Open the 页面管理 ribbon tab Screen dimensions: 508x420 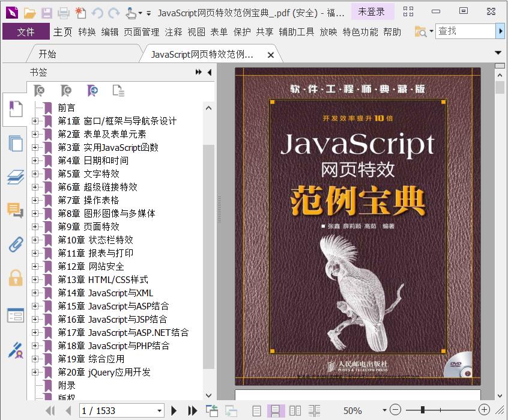(142, 32)
